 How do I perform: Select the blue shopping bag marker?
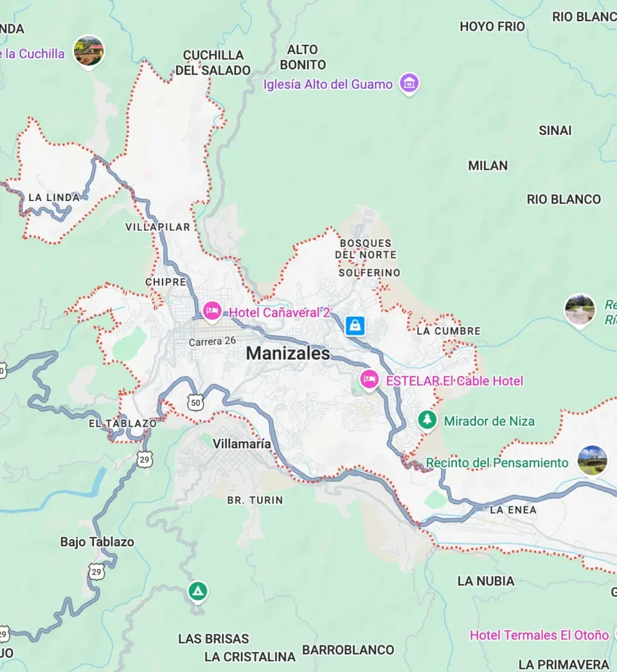(x=355, y=325)
